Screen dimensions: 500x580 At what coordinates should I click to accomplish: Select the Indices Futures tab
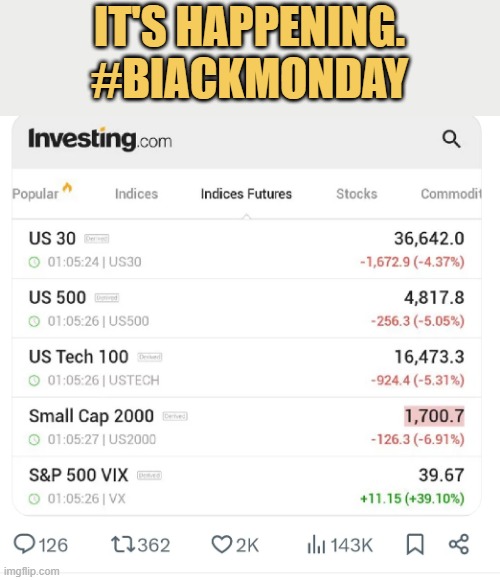pyautogui.click(x=246, y=194)
